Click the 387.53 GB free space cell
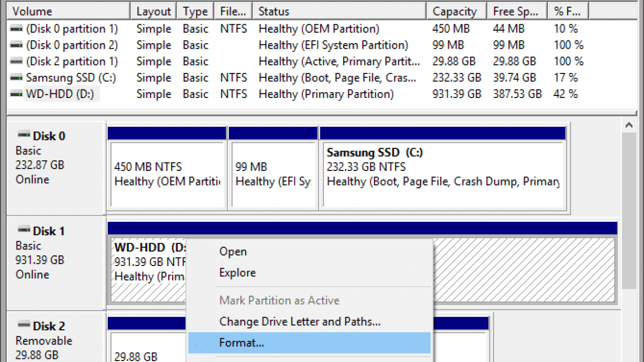Viewport: 644px width, 362px height. click(x=517, y=94)
